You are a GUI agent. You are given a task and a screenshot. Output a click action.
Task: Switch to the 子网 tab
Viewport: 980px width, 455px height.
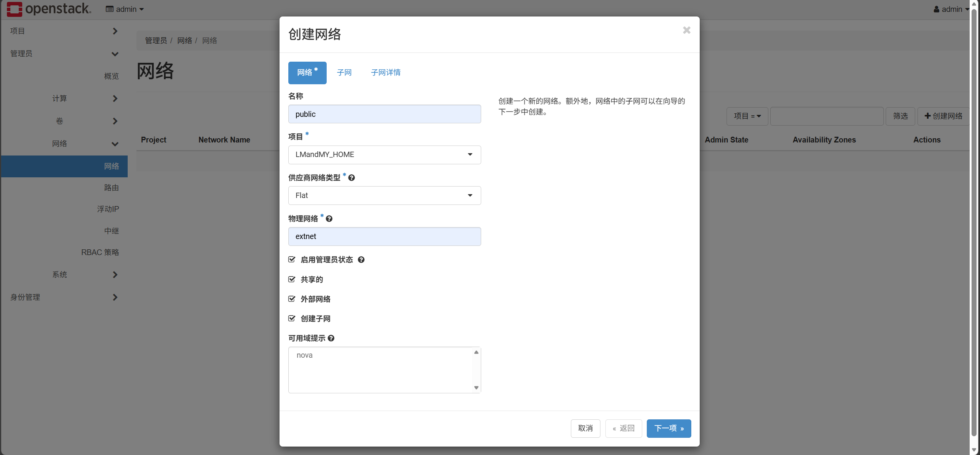tap(344, 72)
